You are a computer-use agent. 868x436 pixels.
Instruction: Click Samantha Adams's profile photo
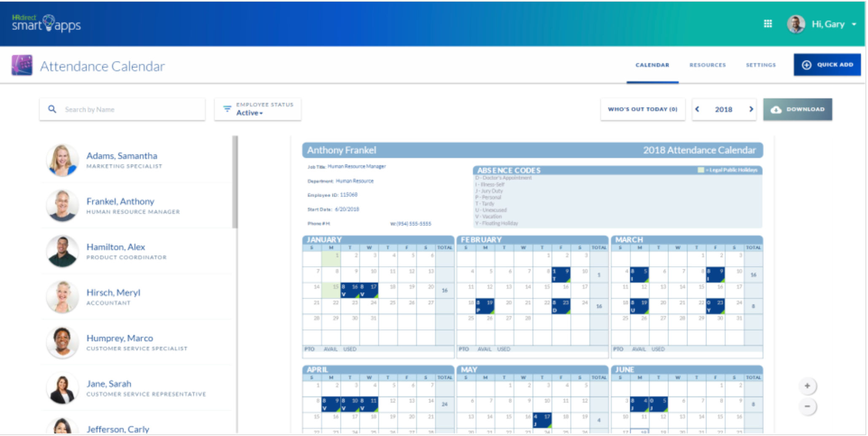click(x=62, y=160)
